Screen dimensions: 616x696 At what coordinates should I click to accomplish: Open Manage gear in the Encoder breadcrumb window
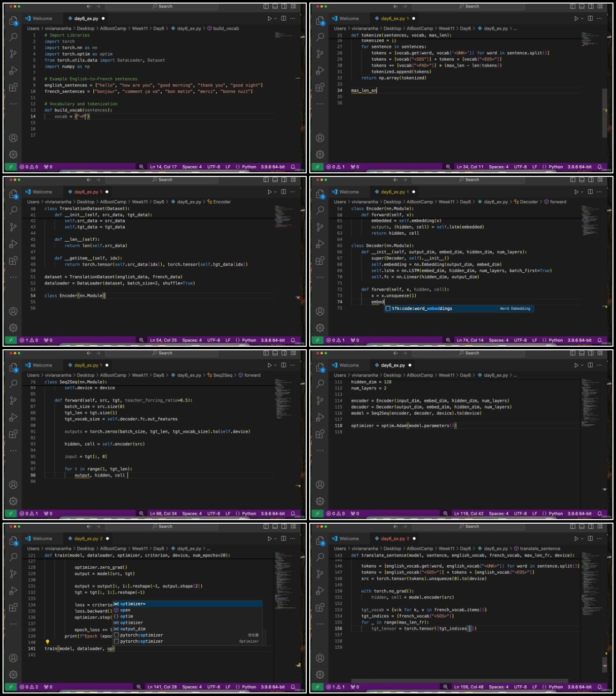tap(13, 328)
